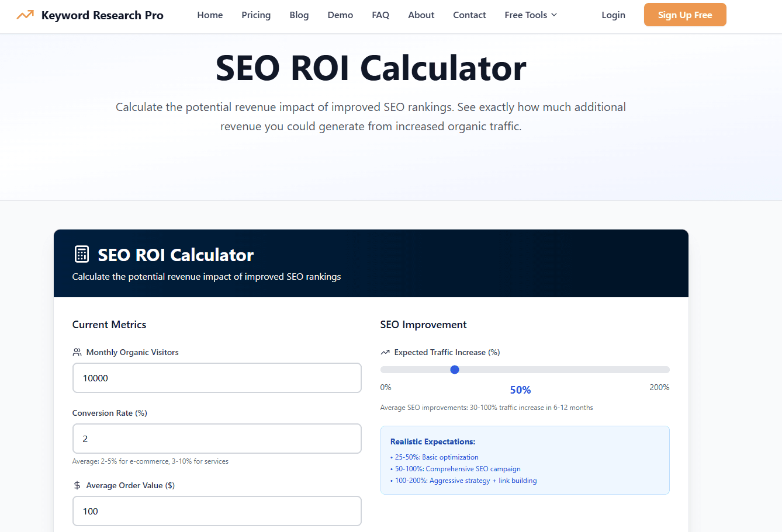Click the Sign Up Free button

click(x=684, y=14)
